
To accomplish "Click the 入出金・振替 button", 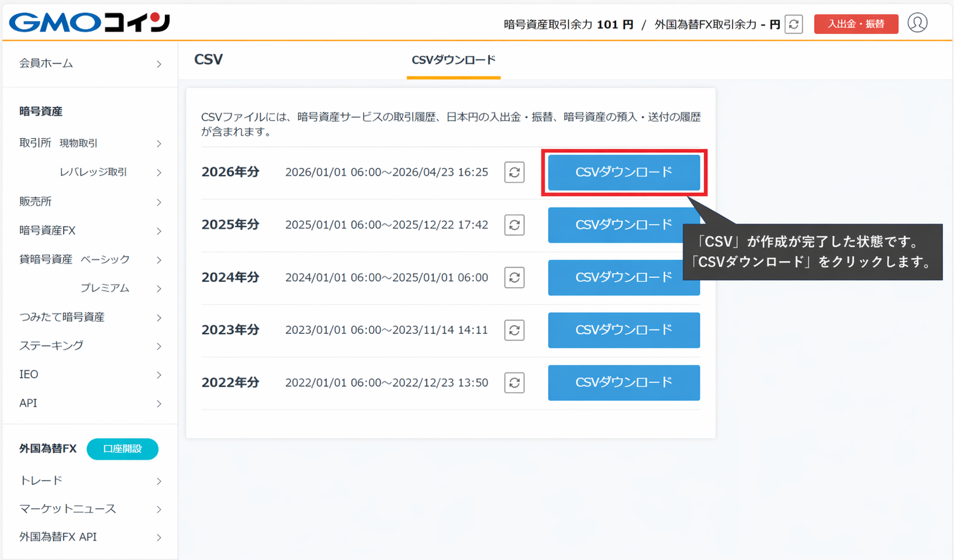I will [x=856, y=24].
